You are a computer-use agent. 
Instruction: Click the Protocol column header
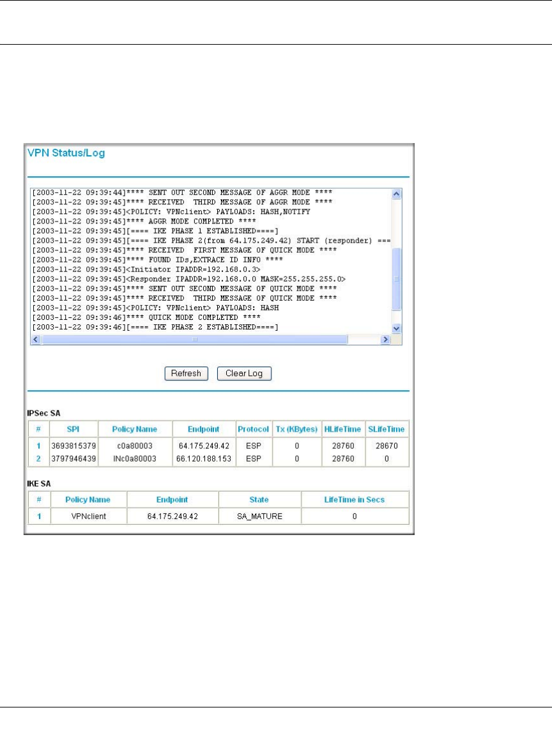[x=254, y=429]
